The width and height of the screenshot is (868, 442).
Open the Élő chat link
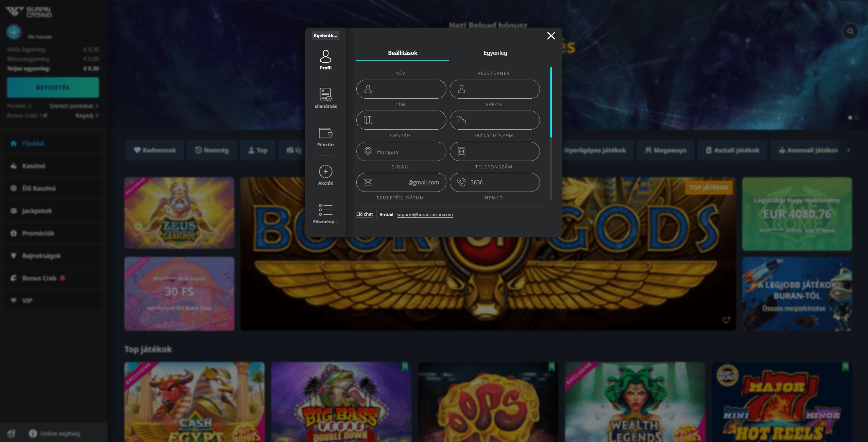364,214
